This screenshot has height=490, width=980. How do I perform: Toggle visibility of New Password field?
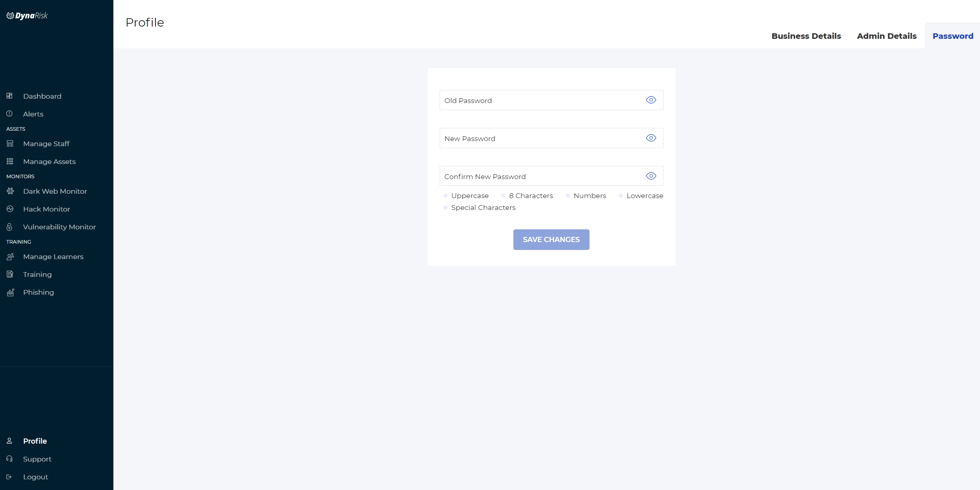coord(651,138)
